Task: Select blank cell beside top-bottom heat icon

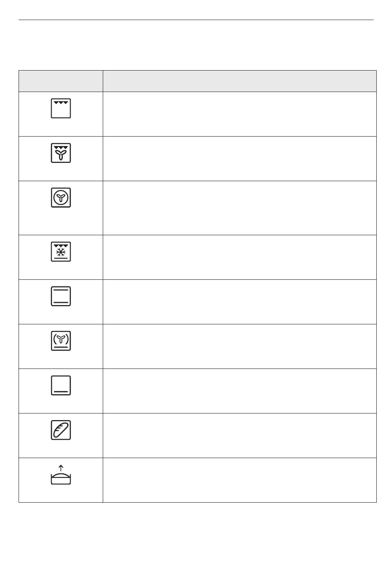Action: (240, 302)
